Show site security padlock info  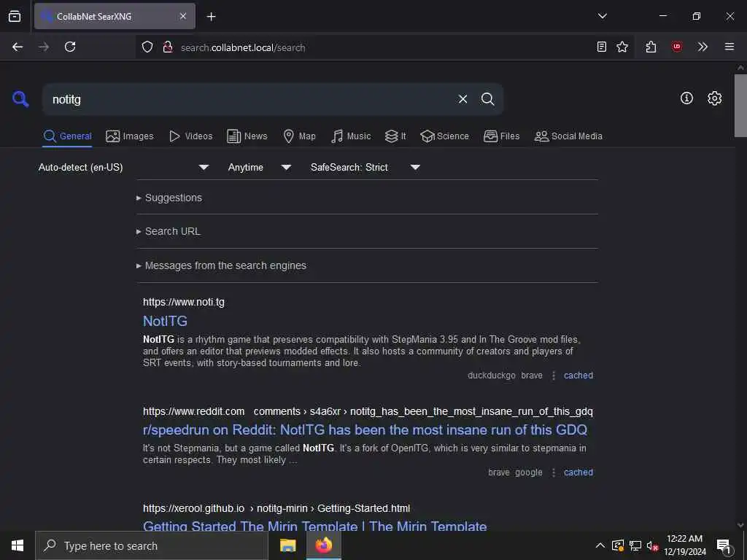pos(168,47)
